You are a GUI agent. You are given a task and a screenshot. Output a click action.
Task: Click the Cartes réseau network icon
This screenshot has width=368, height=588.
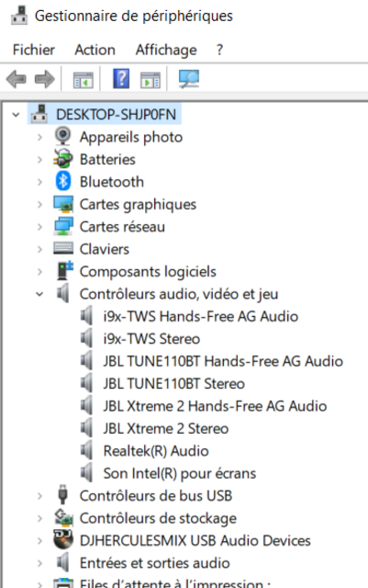[63, 227]
